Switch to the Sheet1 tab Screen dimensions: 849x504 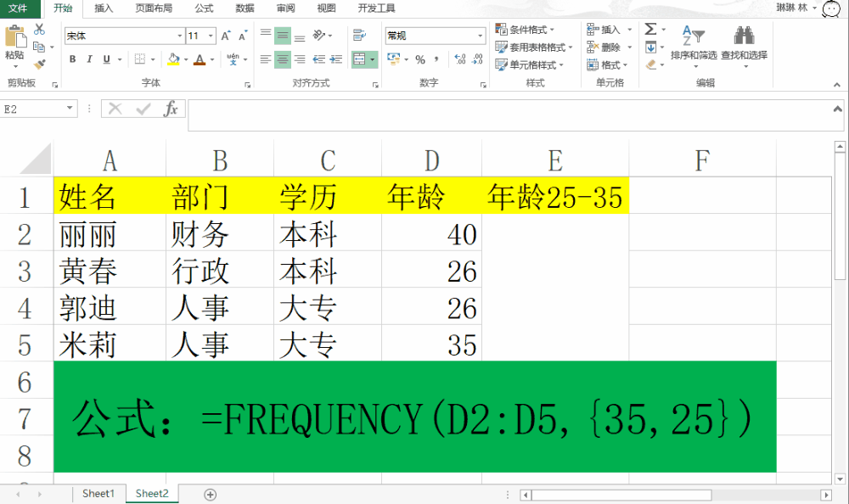point(98,493)
